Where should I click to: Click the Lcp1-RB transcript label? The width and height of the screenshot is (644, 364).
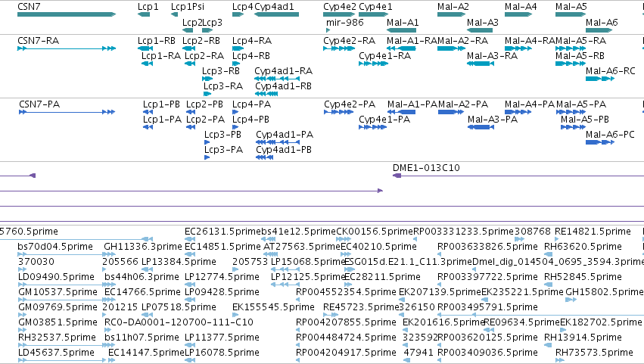point(157,41)
